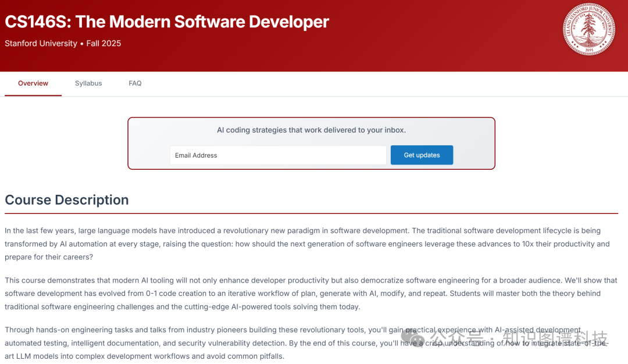
Task: Open the FAQ tab
Action: click(135, 83)
